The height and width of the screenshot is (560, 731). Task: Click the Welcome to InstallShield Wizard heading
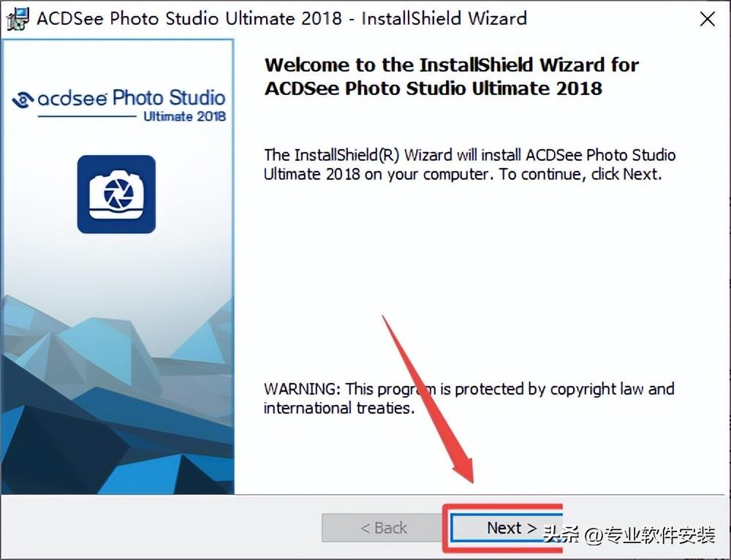[451, 77]
